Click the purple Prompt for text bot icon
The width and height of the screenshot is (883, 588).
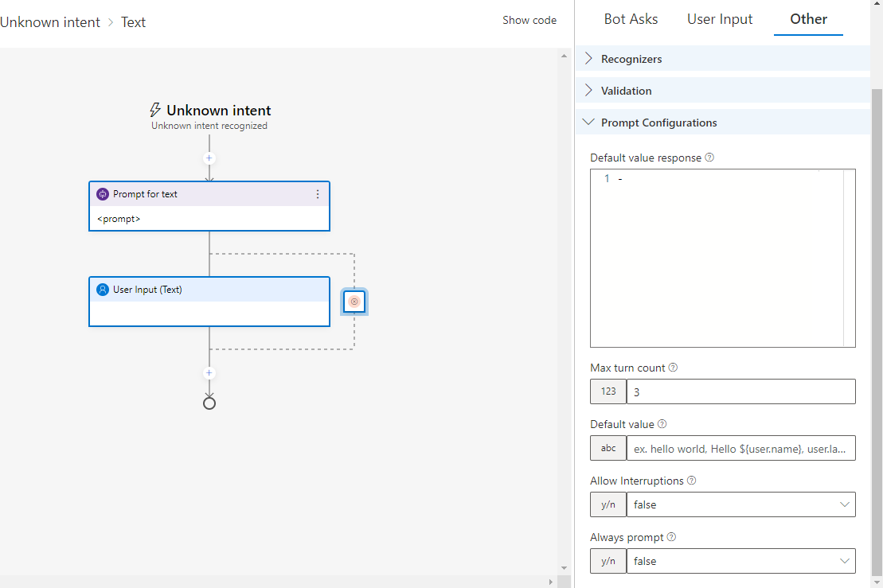coord(103,194)
